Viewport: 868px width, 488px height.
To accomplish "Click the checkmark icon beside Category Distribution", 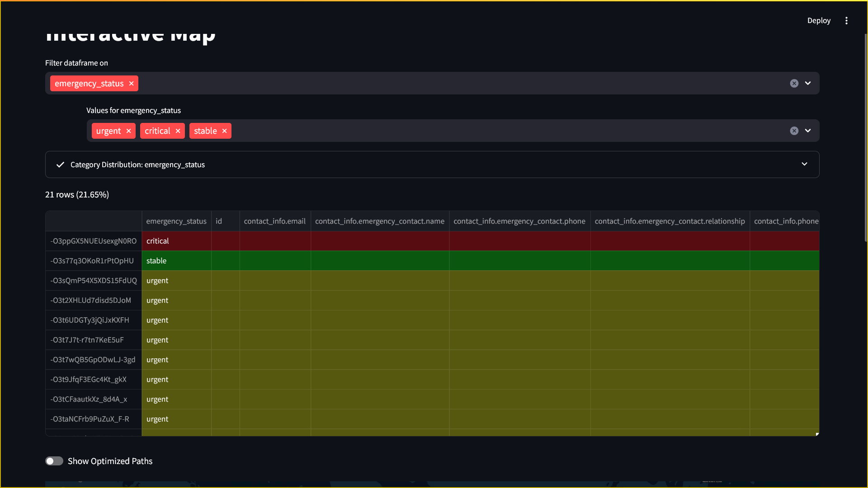I will 60,165.
